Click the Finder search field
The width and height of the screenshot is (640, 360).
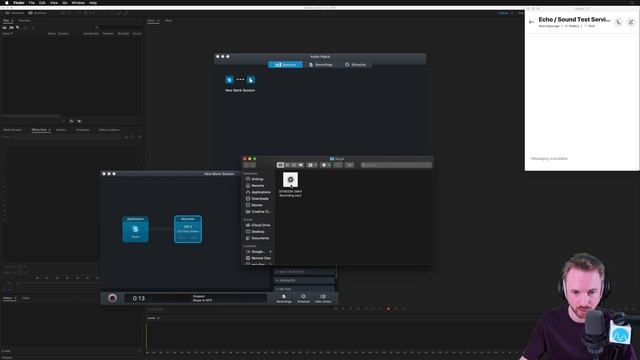[396, 165]
